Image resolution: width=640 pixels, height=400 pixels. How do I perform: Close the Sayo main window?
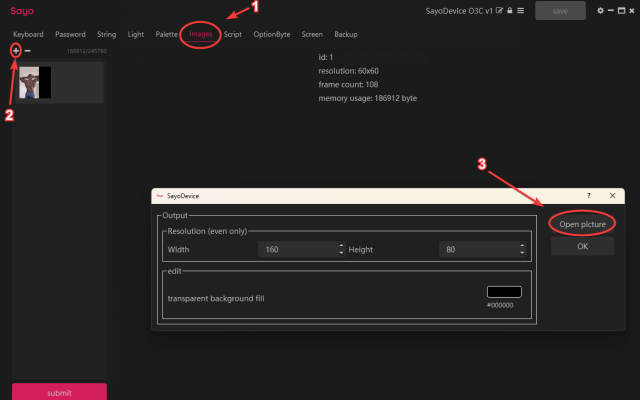pyautogui.click(x=632, y=11)
